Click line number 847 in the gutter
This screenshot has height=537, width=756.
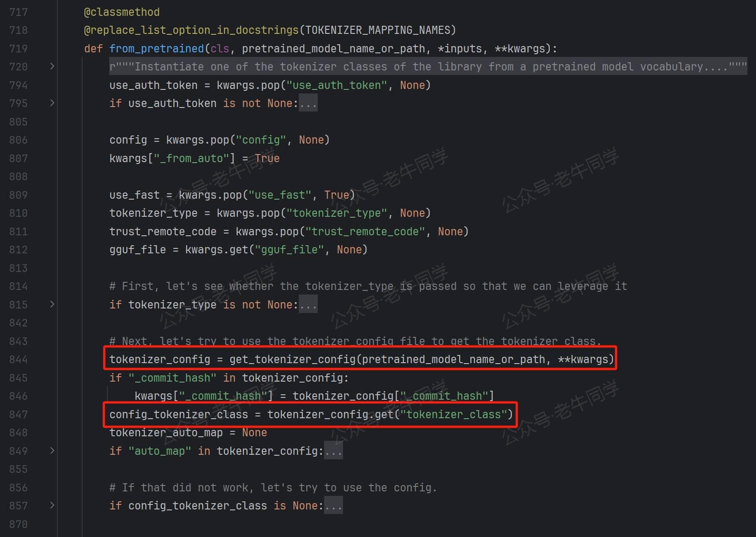pyautogui.click(x=19, y=415)
